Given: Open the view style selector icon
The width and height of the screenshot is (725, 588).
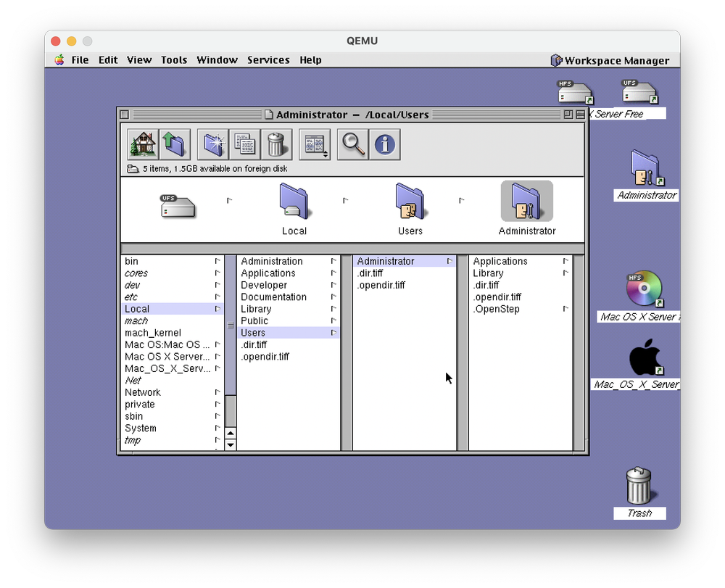Looking at the screenshot, I should [x=315, y=144].
